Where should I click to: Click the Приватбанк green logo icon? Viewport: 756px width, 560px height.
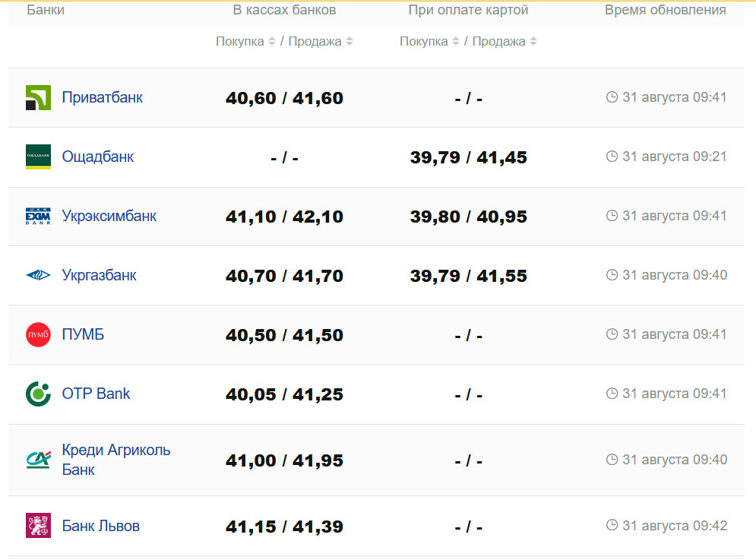[38, 98]
